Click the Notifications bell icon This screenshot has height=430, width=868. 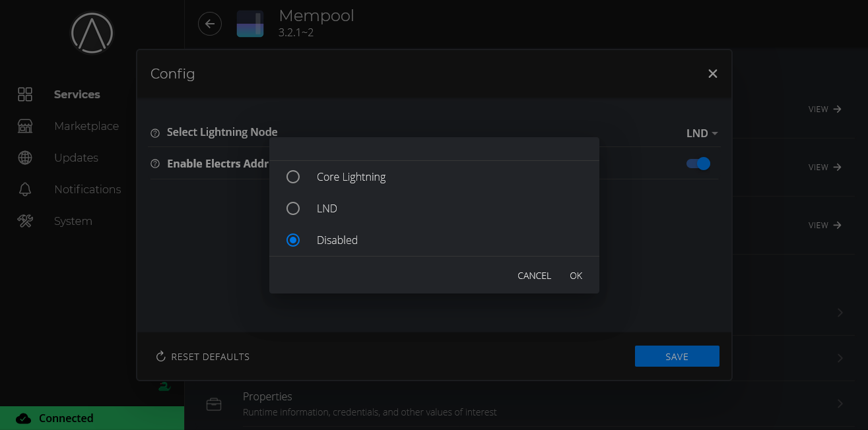[x=25, y=189]
